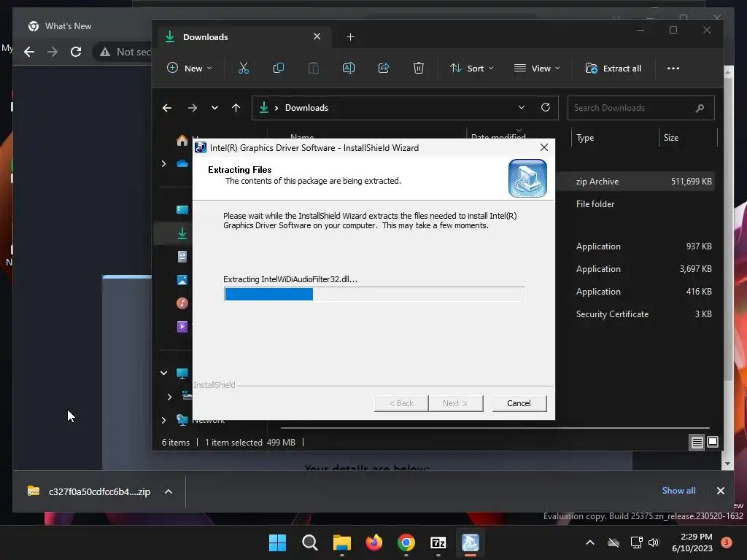The height and width of the screenshot is (560, 747).
Task: Open the Sort dropdown menu
Action: click(472, 68)
